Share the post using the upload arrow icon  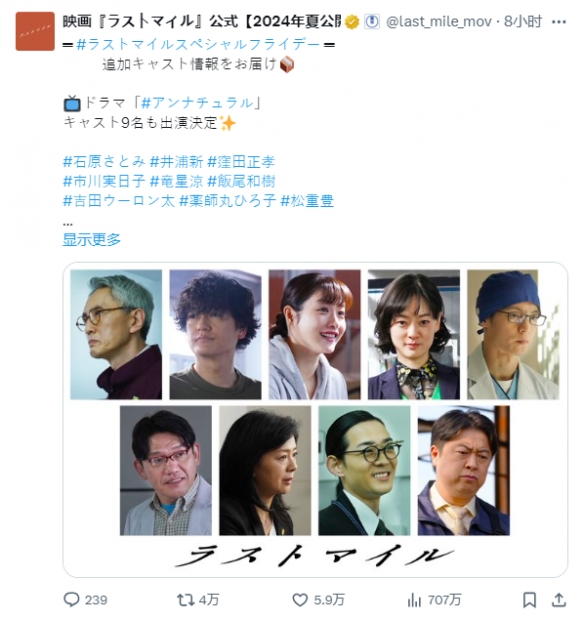559,600
